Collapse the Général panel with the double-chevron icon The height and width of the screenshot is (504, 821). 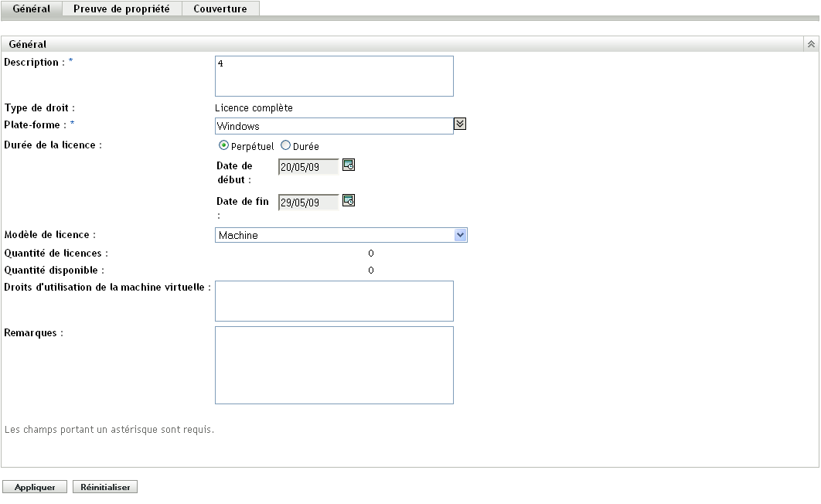click(811, 44)
